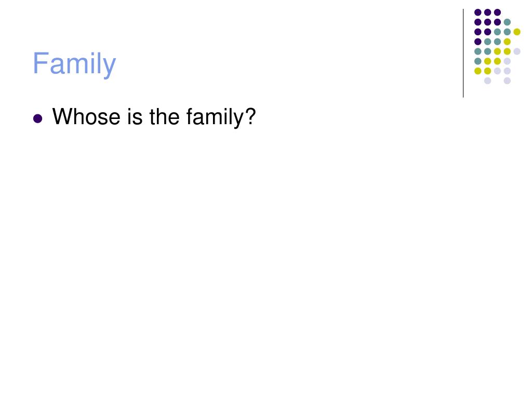The width and height of the screenshot is (532, 399).
Task: Click the yellow dot ending the third dot row
Action: pos(517,32)
